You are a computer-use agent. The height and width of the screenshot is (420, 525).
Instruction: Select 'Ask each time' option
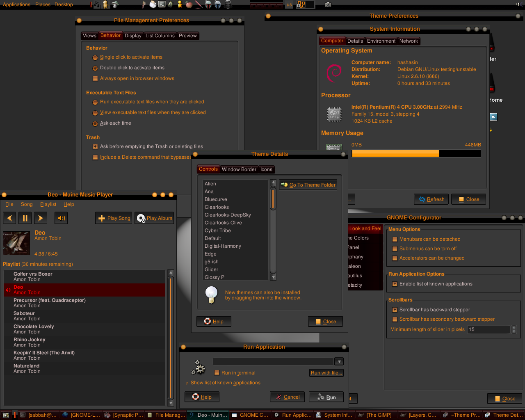tap(112, 123)
